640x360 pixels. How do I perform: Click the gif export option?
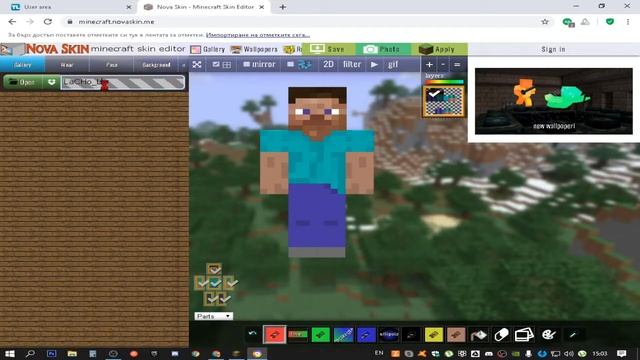[393, 64]
